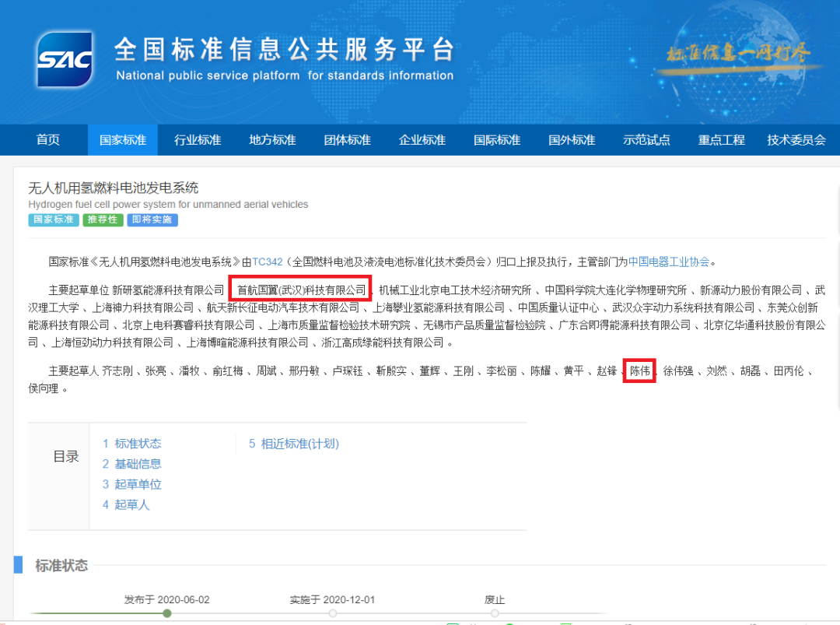Click the 标准状态 section heading
This screenshot has height=625, width=840.
tap(61, 566)
